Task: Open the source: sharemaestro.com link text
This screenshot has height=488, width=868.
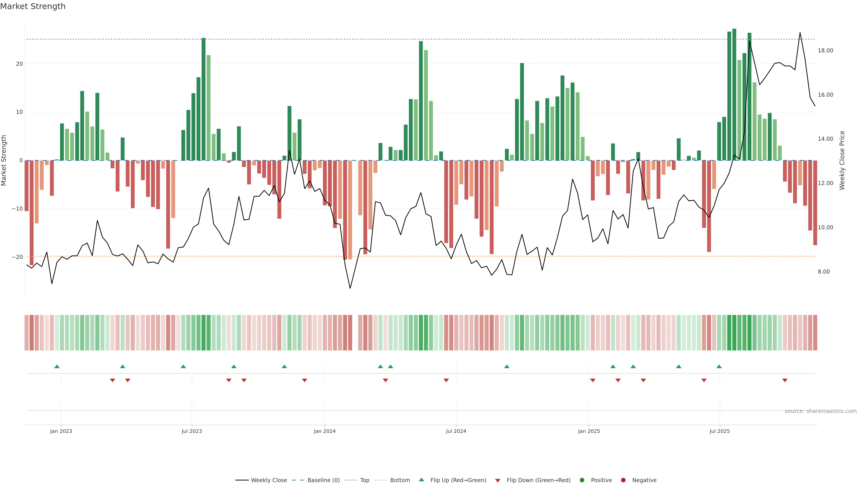Action: 821,411
